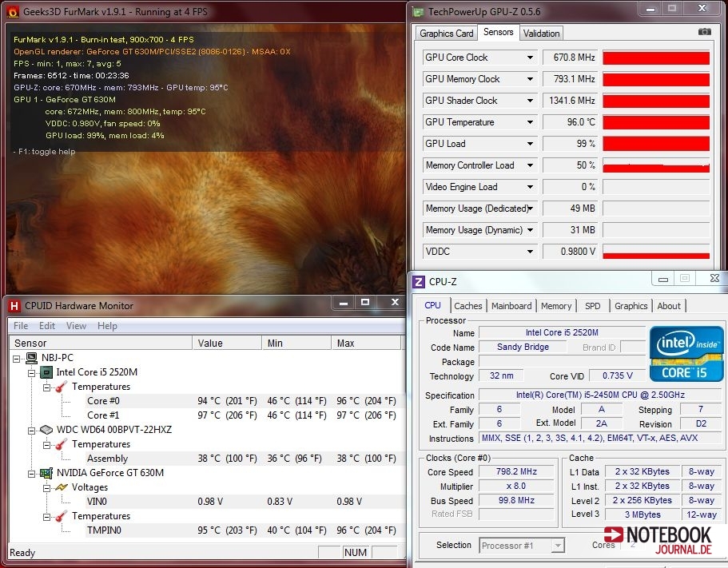The width and height of the screenshot is (728, 568).
Task: Open the View menu in Hardware Monitor
Action: [76, 326]
